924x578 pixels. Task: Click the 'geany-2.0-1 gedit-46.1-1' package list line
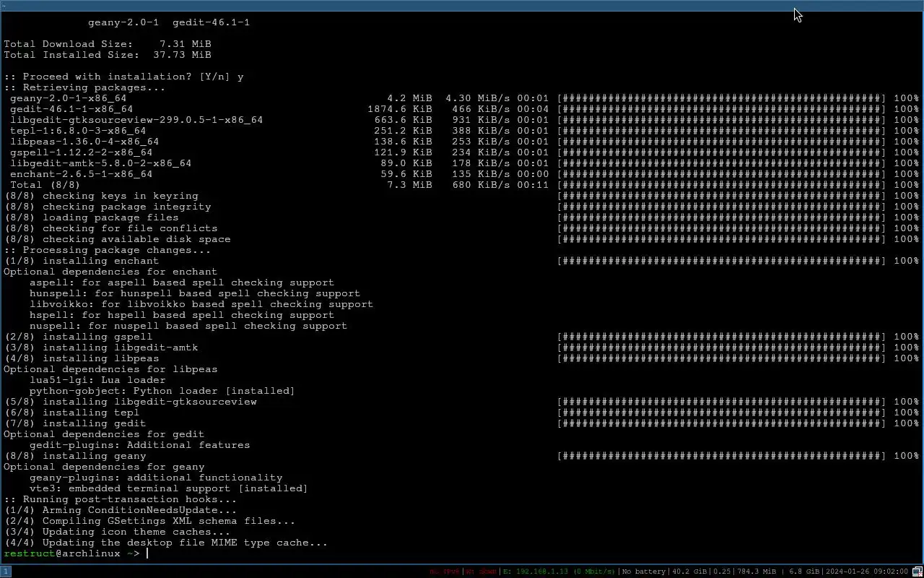point(169,22)
